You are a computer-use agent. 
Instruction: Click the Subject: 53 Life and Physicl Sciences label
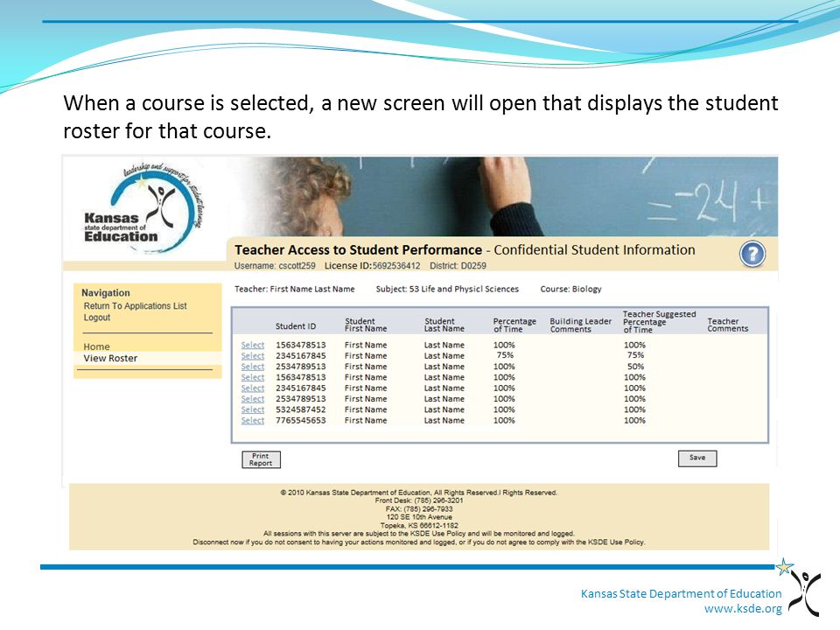[447, 289]
